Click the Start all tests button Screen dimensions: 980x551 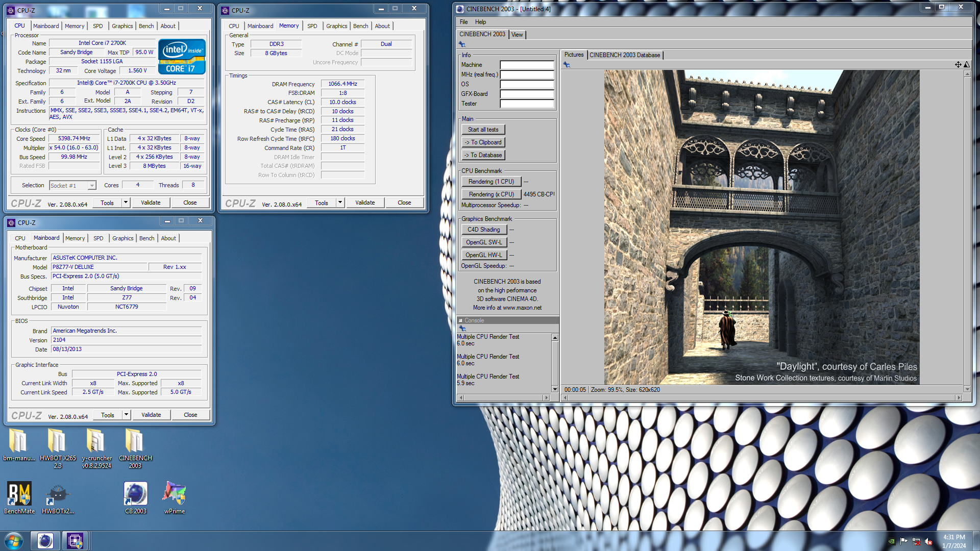483,130
